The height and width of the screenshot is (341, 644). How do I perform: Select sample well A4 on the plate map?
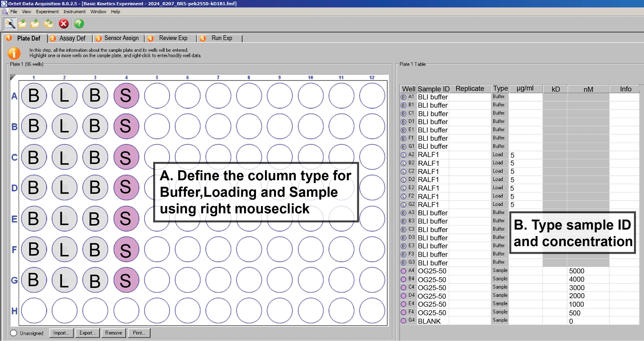point(126,96)
